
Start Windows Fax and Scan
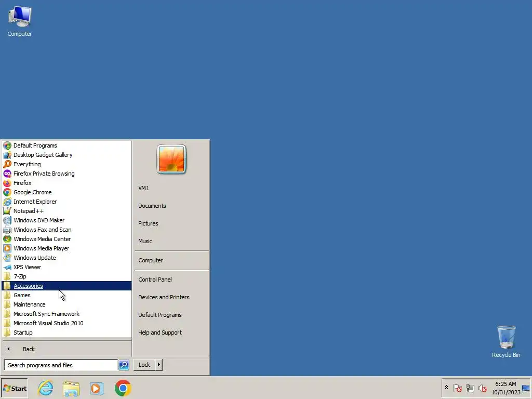pyautogui.click(x=43, y=230)
